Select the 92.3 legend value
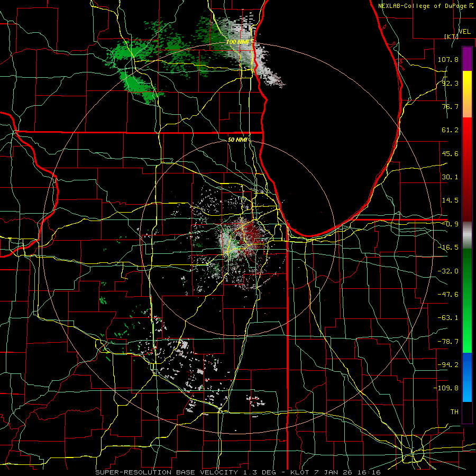This screenshot has height=476, width=476. click(x=450, y=83)
